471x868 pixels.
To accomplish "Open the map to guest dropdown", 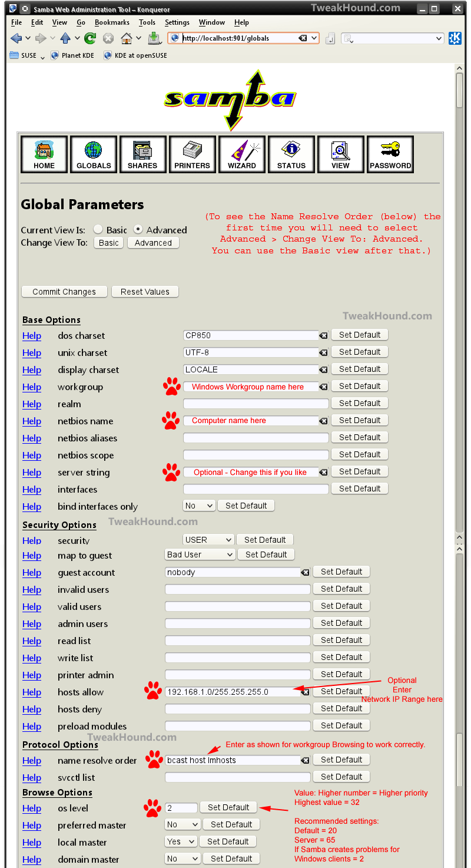I will tap(200, 555).
